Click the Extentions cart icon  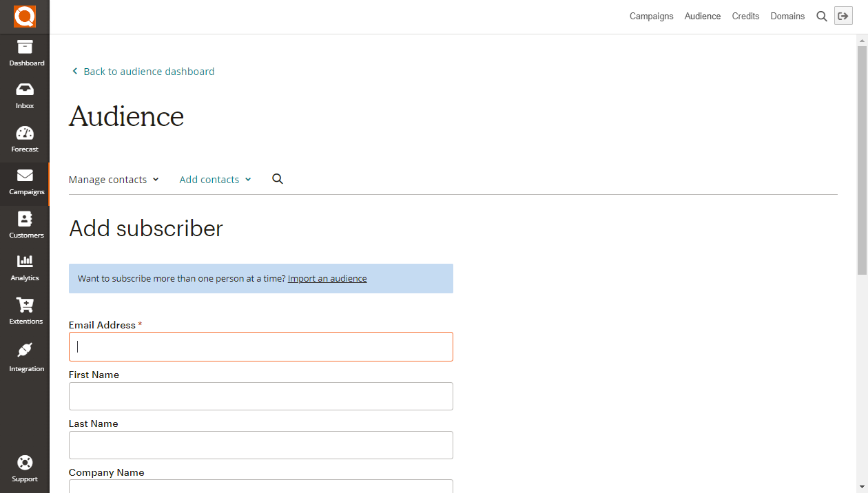point(25,306)
